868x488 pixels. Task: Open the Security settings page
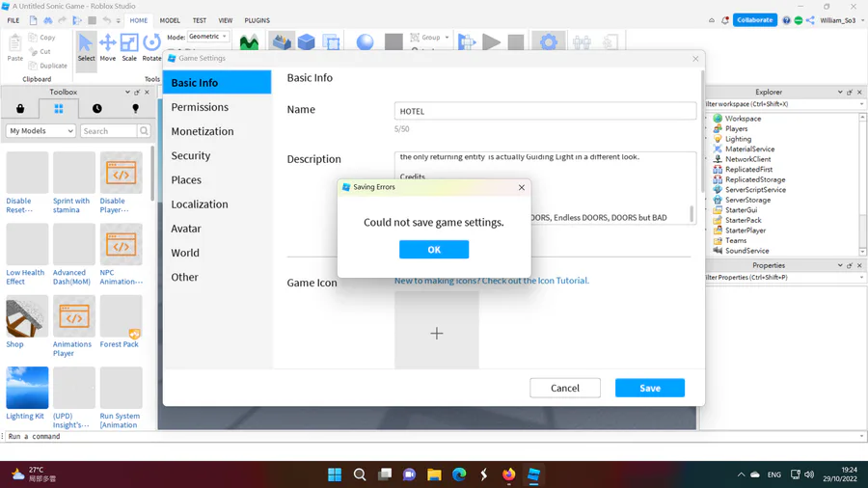[x=216, y=155]
